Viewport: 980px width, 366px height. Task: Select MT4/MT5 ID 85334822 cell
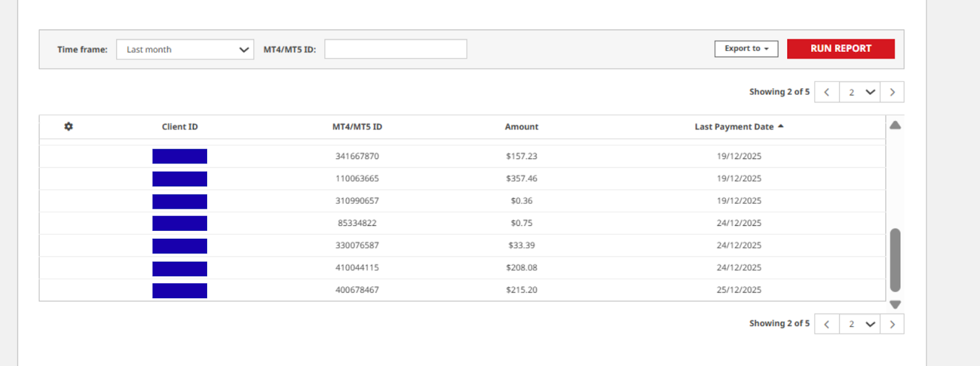tap(357, 223)
